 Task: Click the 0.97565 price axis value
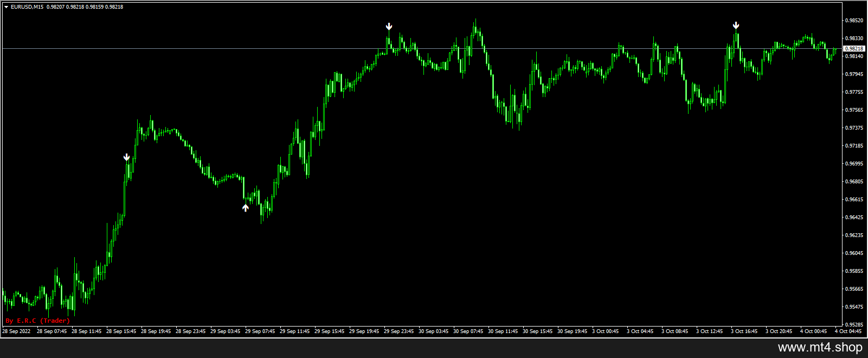coord(854,110)
